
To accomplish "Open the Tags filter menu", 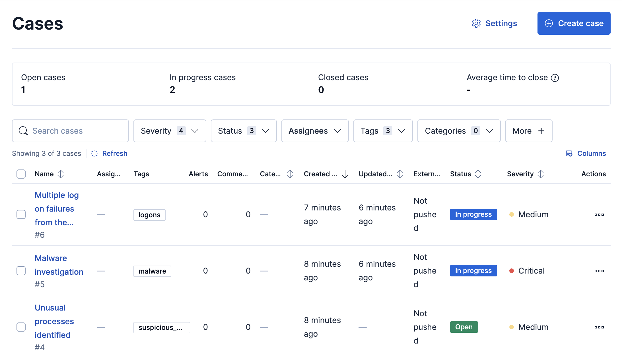I will click(x=383, y=131).
